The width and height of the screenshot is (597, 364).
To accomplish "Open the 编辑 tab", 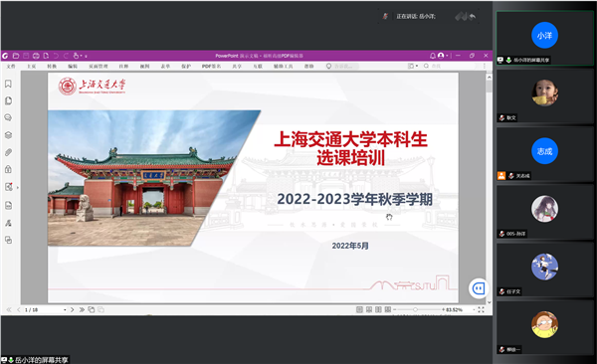I will (x=73, y=67).
